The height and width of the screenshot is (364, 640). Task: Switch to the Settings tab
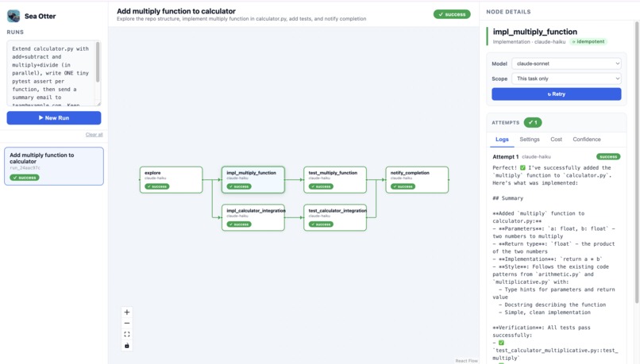click(x=530, y=140)
